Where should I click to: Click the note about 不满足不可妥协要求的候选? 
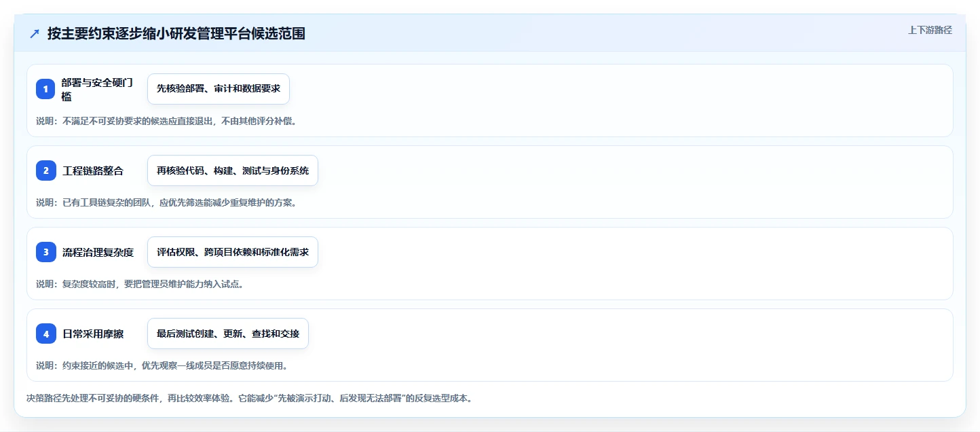[x=166, y=122]
